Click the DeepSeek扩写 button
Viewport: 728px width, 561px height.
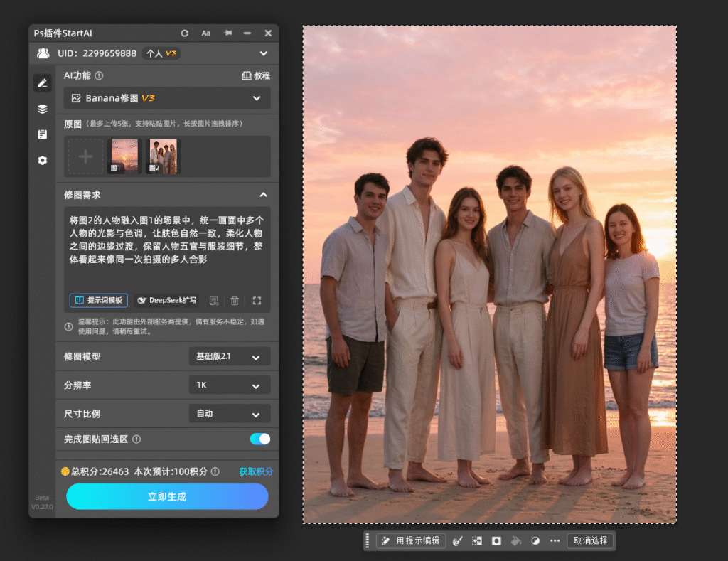(x=167, y=301)
